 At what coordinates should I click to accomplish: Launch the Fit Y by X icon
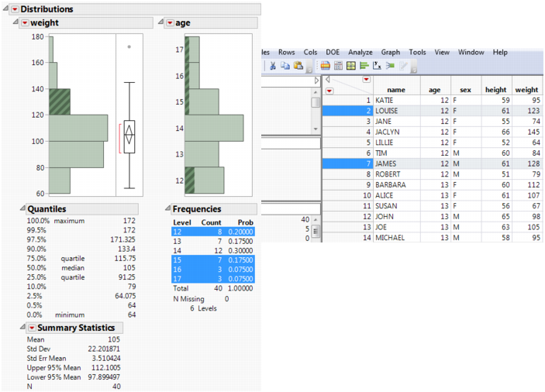(377, 66)
